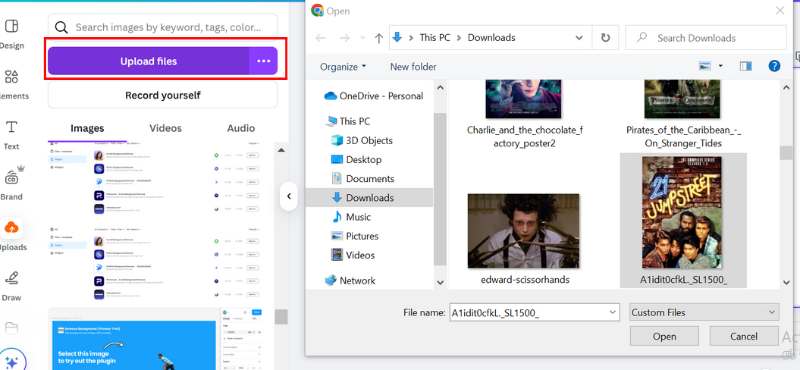Image resolution: width=800 pixels, height=370 pixels.
Task: Click navigation pane scroll down arrow
Action: [440, 282]
